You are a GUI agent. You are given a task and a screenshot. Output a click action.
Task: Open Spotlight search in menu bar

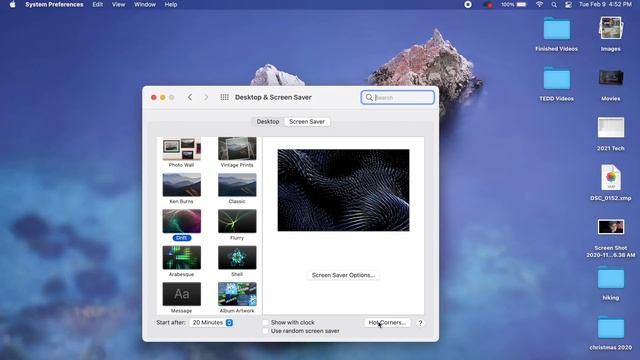coord(554,4)
